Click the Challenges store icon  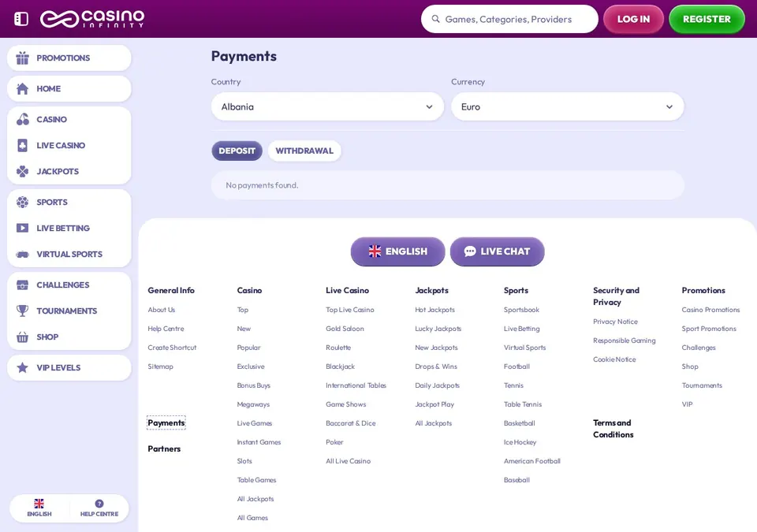click(x=22, y=285)
